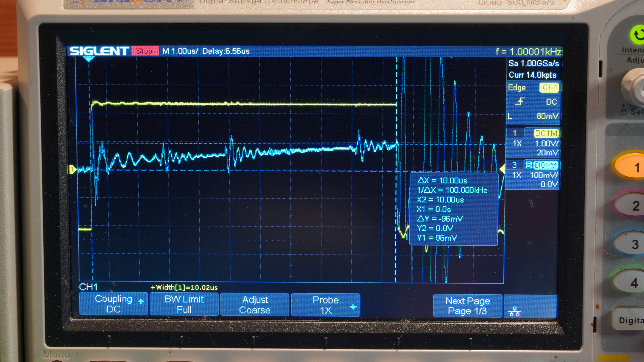Screen dimensions: 644x362
Task: Click the rising edge trigger slope icon
Action: [x=520, y=101]
